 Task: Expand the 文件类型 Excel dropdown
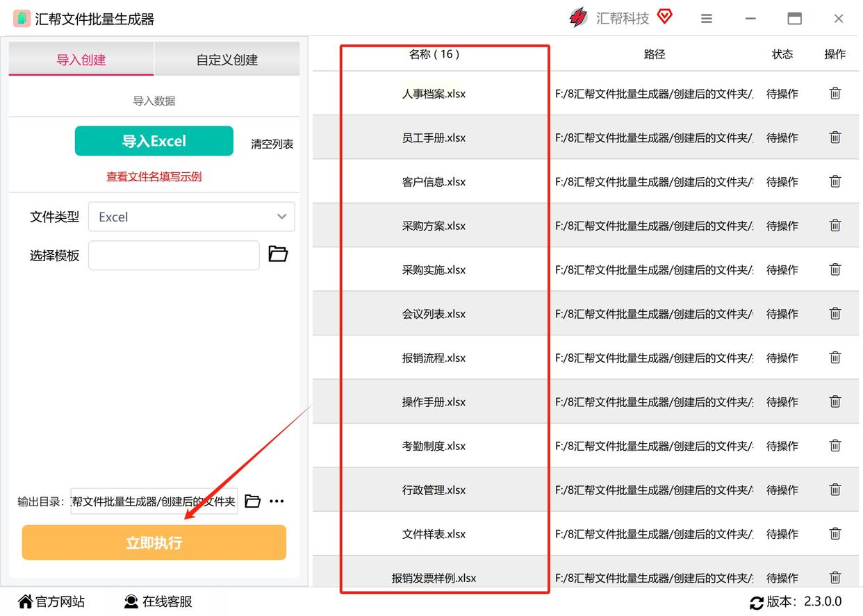192,217
